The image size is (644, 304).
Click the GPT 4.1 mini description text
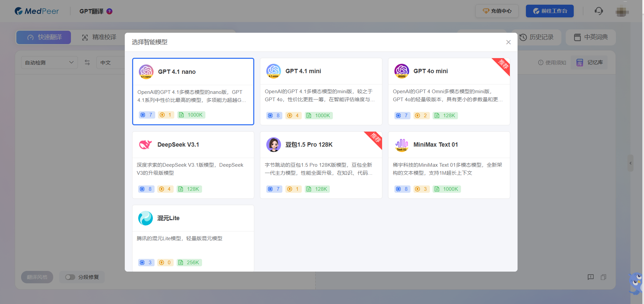pyautogui.click(x=320, y=95)
